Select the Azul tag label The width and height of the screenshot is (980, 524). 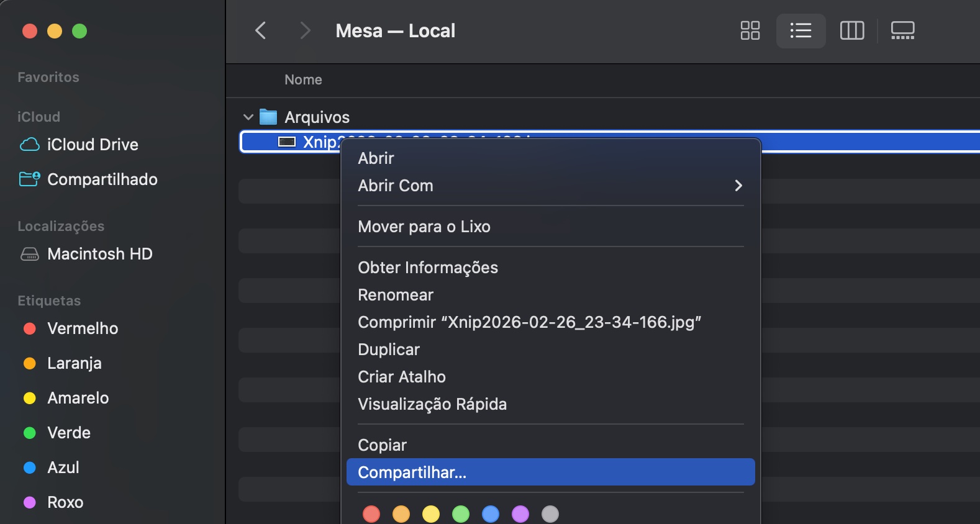64,467
